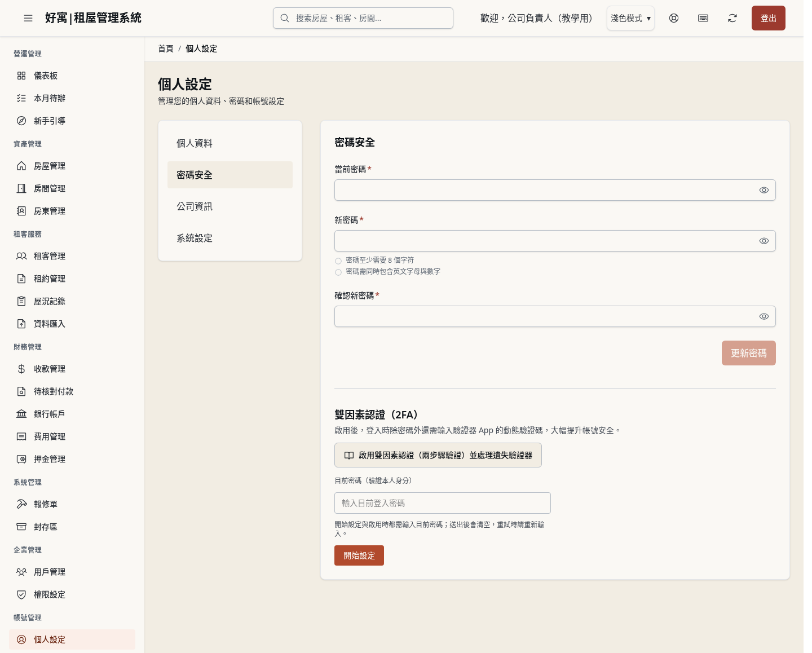The width and height of the screenshot is (812, 653).
Task: Open 費用管理 in the sidebar
Action: [72, 436]
